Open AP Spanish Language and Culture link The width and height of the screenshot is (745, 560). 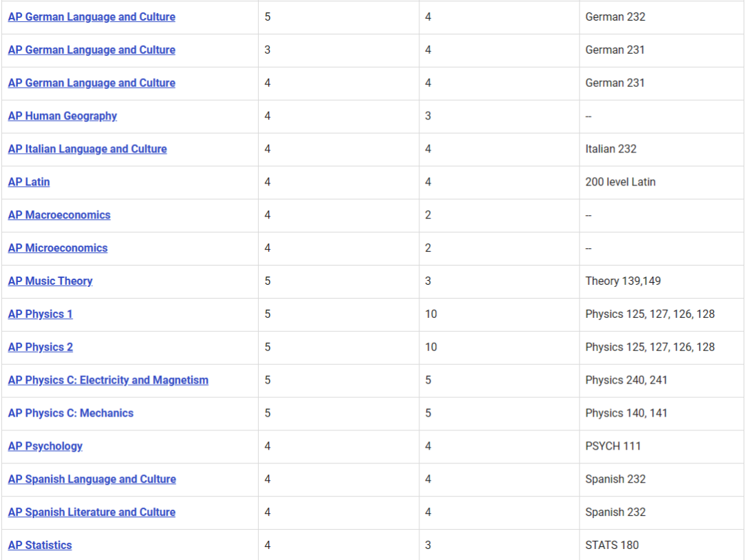[92, 479]
